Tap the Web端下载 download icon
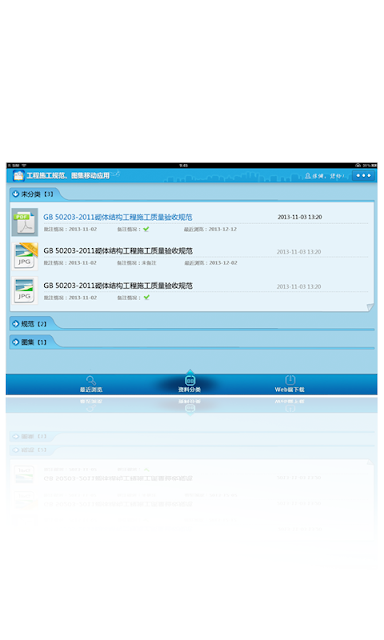384x640 pixels. 290,380
